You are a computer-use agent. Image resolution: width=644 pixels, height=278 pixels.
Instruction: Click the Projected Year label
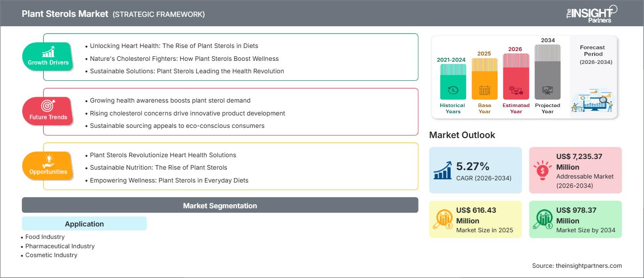click(547, 108)
